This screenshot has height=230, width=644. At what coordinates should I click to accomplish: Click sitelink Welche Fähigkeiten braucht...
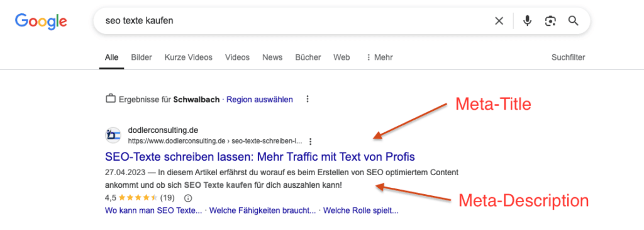click(x=262, y=211)
